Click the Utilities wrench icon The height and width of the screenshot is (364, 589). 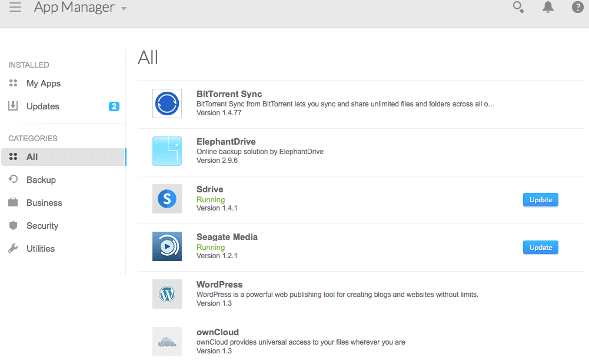(x=13, y=248)
